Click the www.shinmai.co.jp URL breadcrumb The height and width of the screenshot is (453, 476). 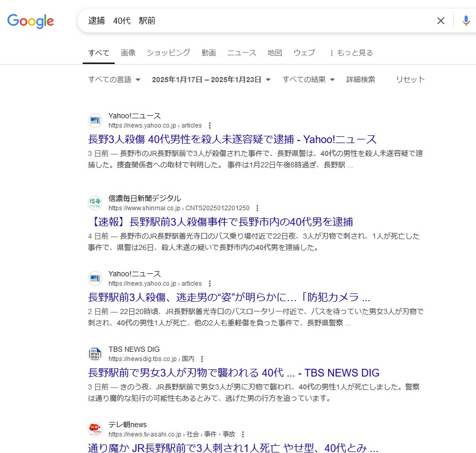pos(179,208)
